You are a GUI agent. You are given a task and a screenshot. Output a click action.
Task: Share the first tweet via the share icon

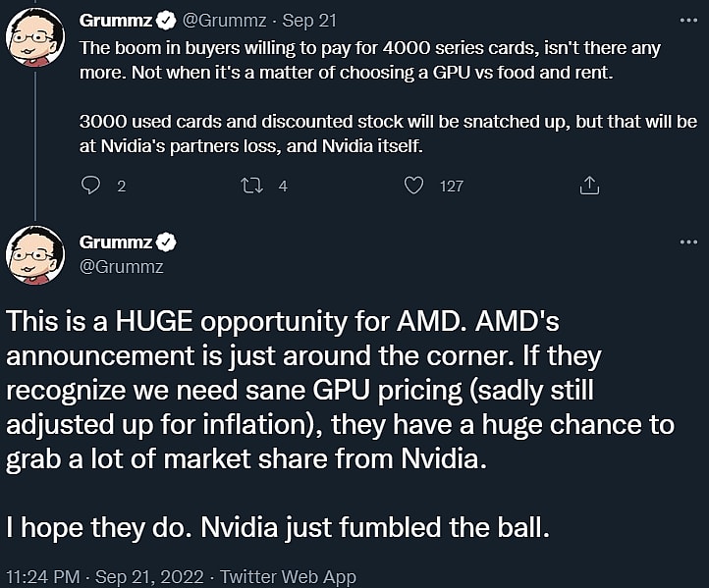click(x=589, y=185)
